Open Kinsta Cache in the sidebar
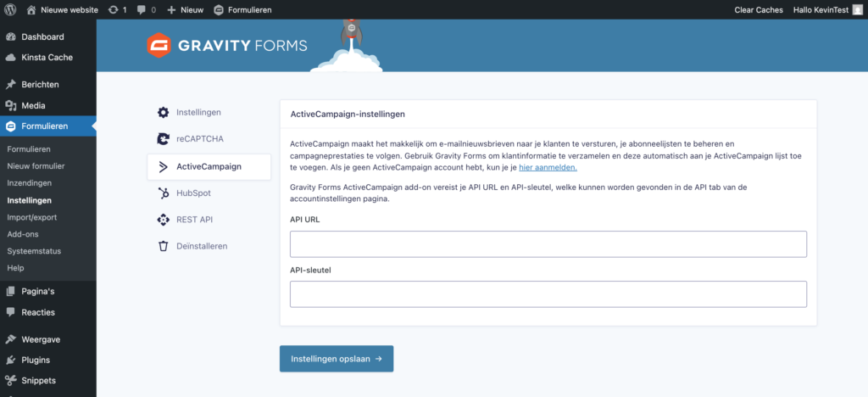The width and height of the screenshot is (868, 397). (48, 58)
